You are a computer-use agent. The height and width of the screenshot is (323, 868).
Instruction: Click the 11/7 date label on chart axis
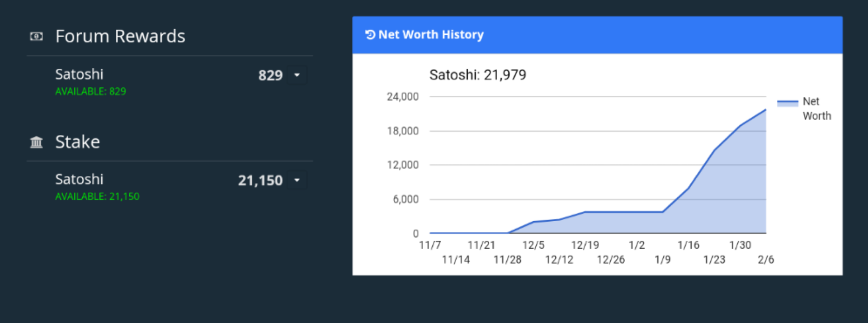coord(430,245)
